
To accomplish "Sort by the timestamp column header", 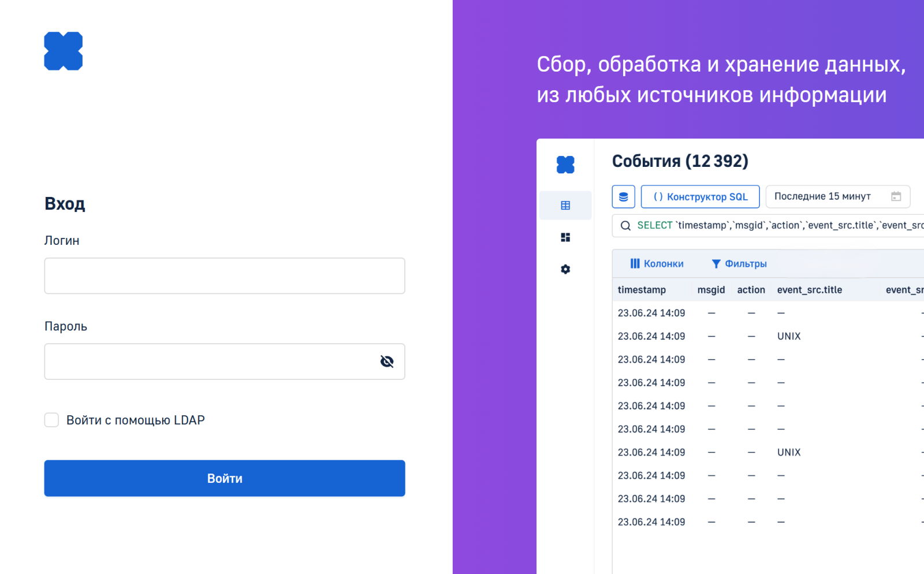I will tap(642, 290).
